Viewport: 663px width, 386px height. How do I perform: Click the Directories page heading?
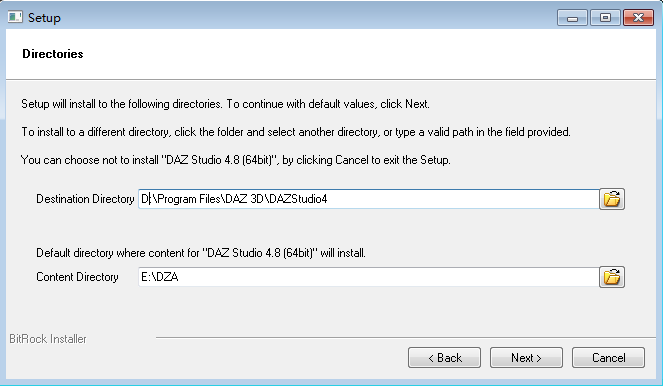coord(53,54)
